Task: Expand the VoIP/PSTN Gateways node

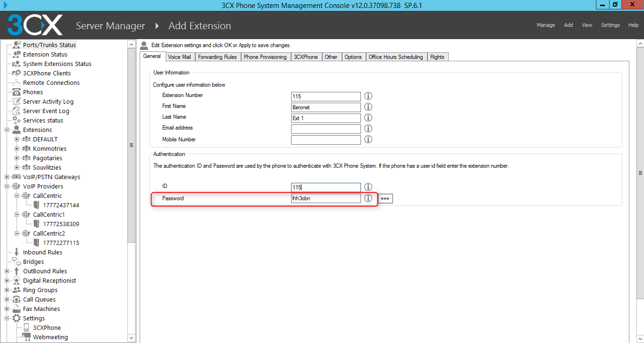Action: click(x=7, y=177)
